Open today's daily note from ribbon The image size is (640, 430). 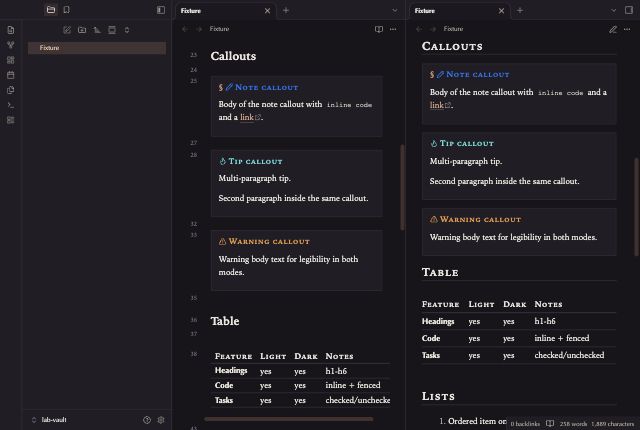11,75
